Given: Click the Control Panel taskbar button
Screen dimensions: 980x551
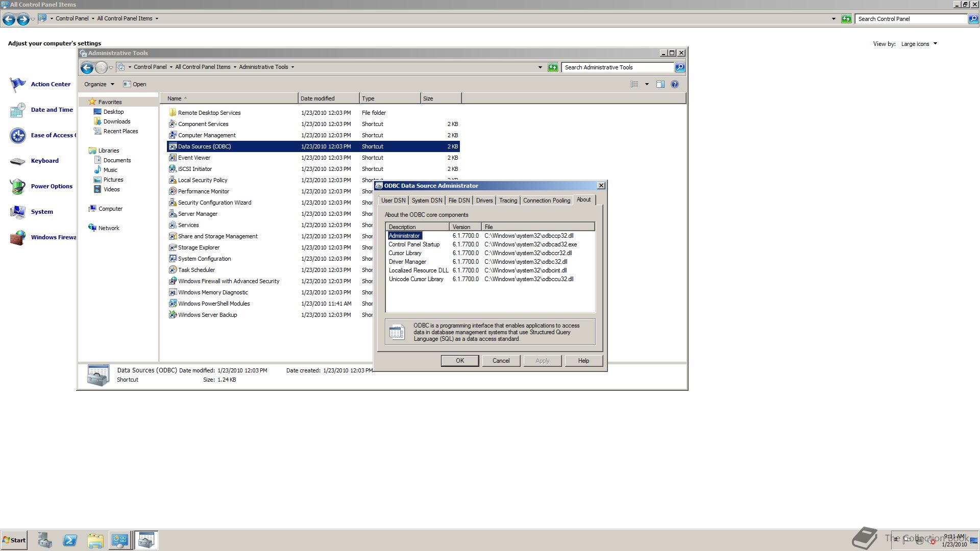Looking at the screenshot, I should point(120,540).
